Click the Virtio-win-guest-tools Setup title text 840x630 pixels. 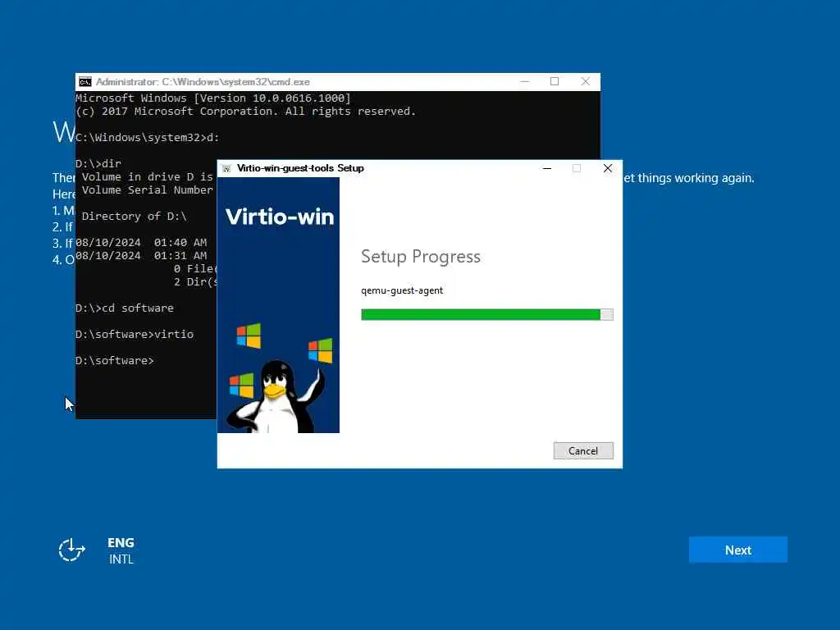coord(300,168)
